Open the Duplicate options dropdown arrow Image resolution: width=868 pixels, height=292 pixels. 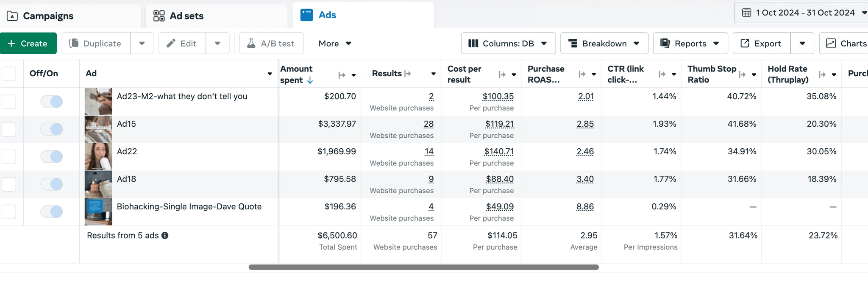(x=142, y=43)
